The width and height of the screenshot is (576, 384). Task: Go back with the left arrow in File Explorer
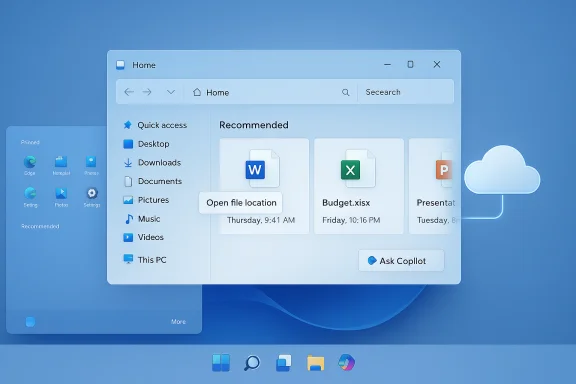point(129,92)
